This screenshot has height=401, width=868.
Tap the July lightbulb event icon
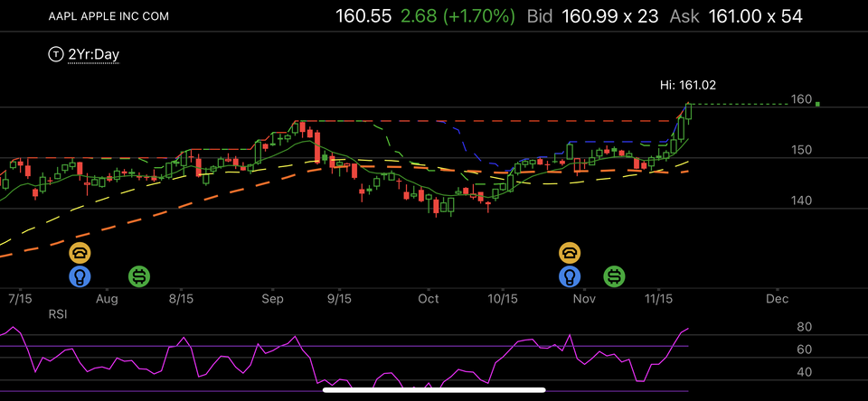80,276
